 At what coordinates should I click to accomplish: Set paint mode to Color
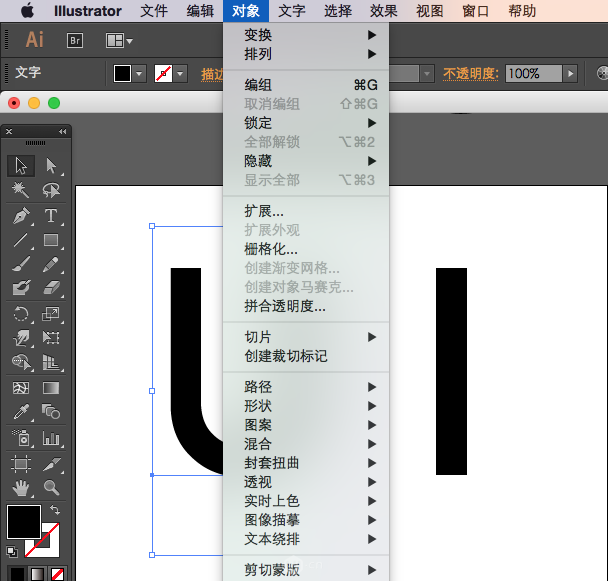[x=16, y=573]
